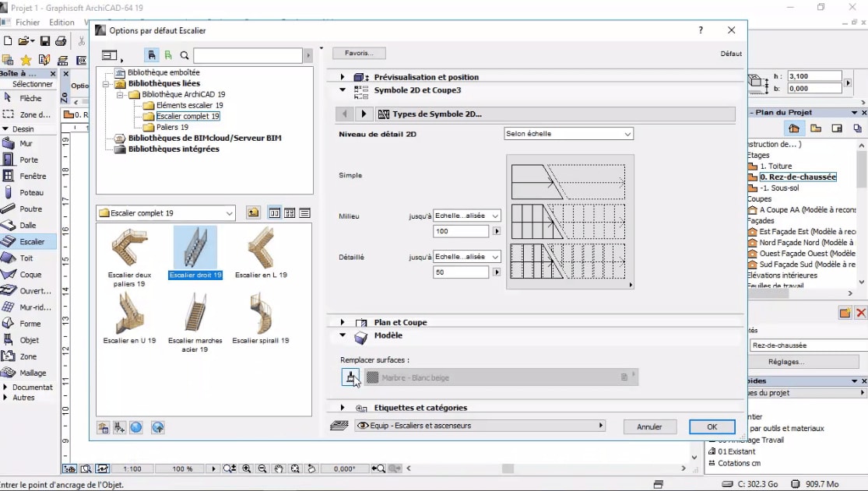Click the Favoris button
The image size is (868, 491).
coord(360,53)
